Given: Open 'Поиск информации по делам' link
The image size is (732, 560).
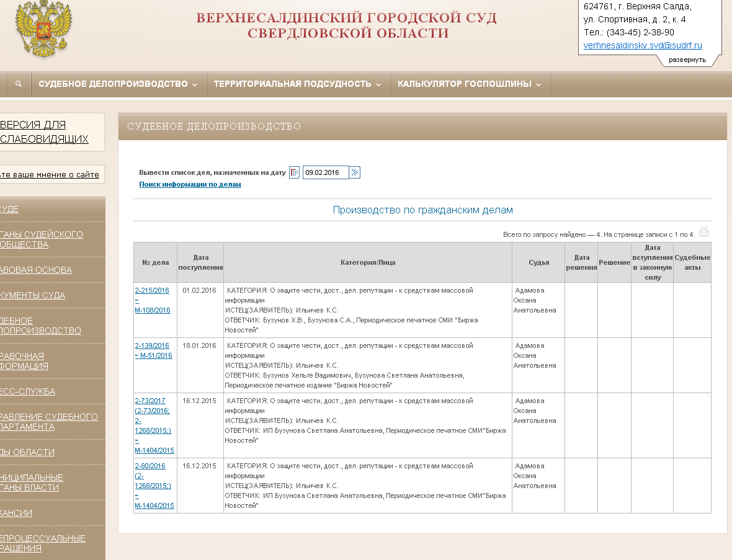Looking at the screenshot, I should click(190, 184).
